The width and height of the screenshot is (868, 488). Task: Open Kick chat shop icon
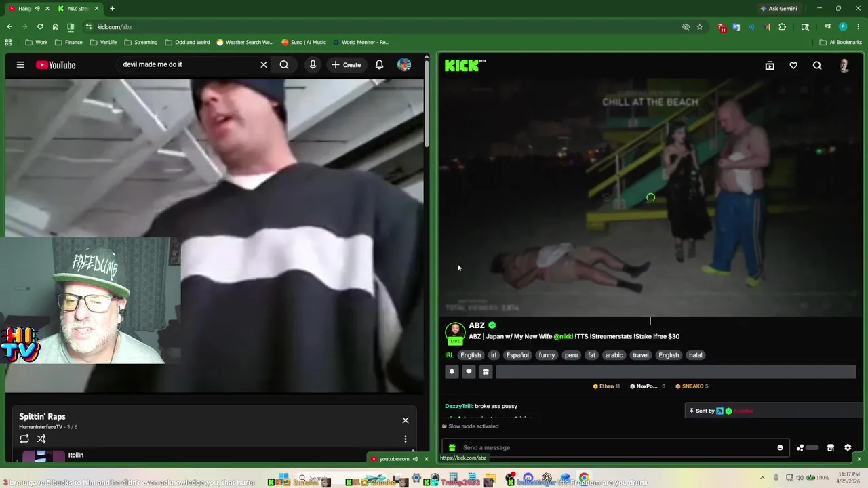[830, 447]
